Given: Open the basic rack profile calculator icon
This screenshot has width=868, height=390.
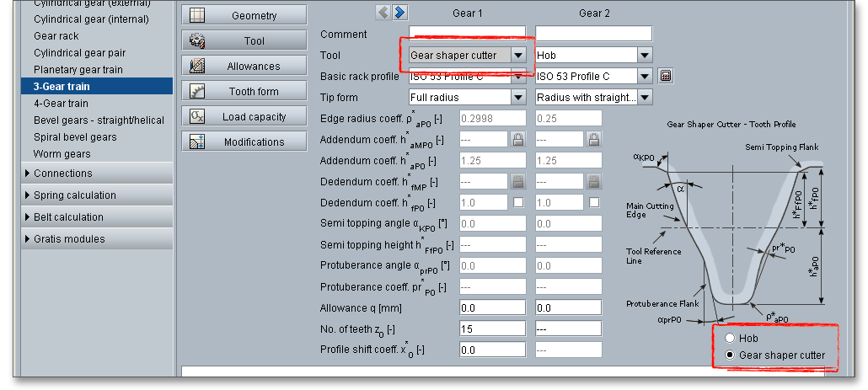Looking at the screenshot, I should click(666, 77).
